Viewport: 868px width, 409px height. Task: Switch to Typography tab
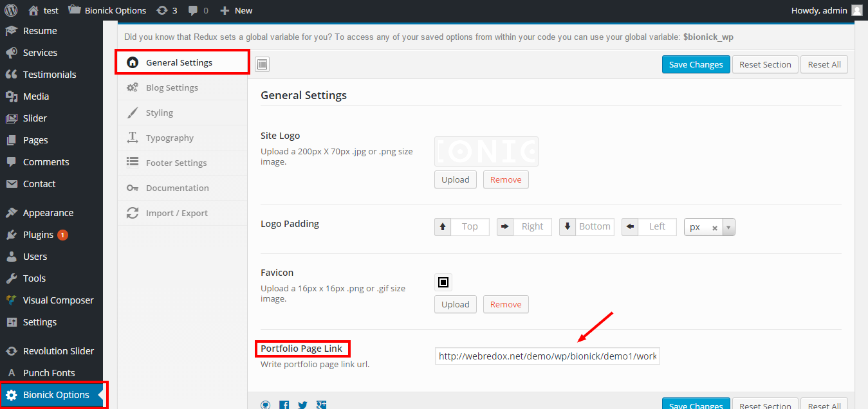pos(183,138)
